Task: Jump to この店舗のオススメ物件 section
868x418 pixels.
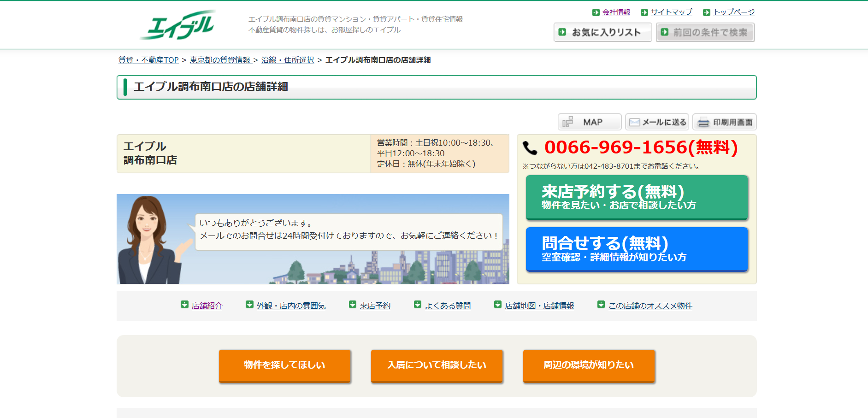Action: tap(650, 306)
